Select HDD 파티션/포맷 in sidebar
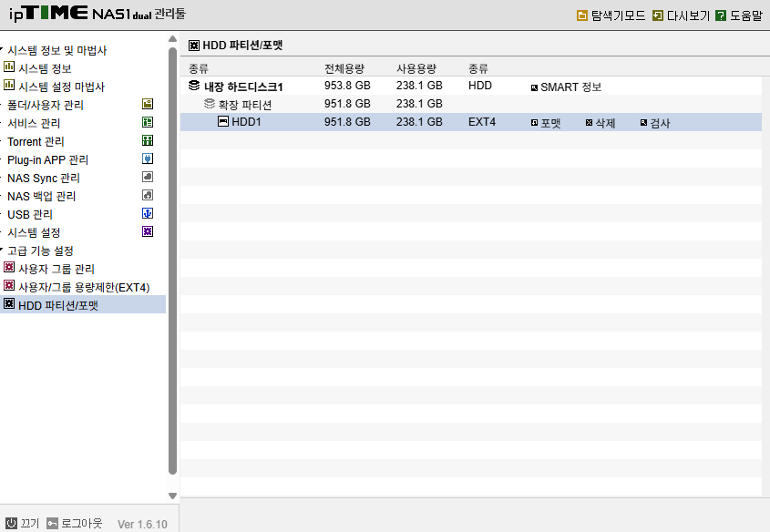This screenshot has height=532, width=770. coord(58,305)
